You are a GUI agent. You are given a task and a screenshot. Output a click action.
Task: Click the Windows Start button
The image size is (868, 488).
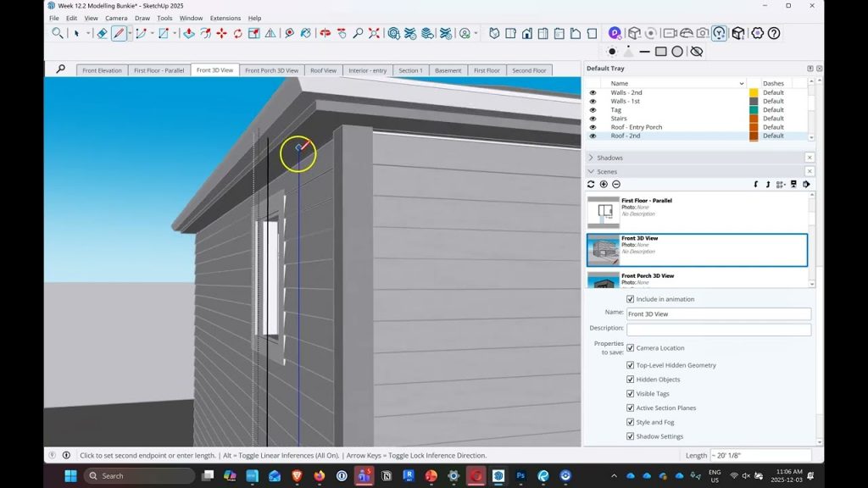pyautogui.click(x=70, y=476)
